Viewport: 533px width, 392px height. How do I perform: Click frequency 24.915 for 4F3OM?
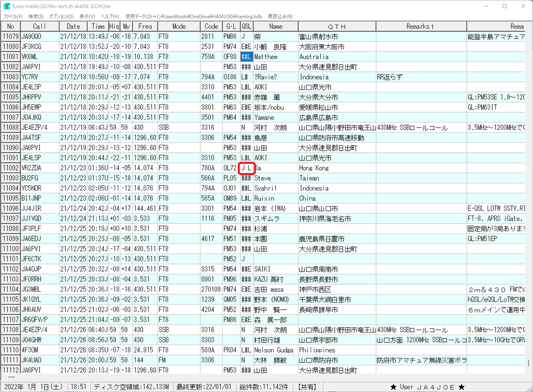pyautogui.click(x=143, y=350)
